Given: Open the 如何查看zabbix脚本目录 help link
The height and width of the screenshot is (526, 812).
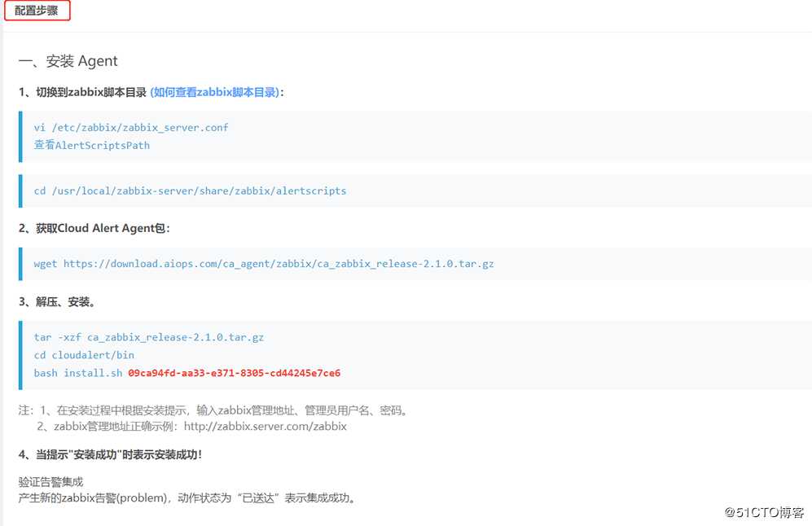Looking at the screenshot, I should [215, 92].
